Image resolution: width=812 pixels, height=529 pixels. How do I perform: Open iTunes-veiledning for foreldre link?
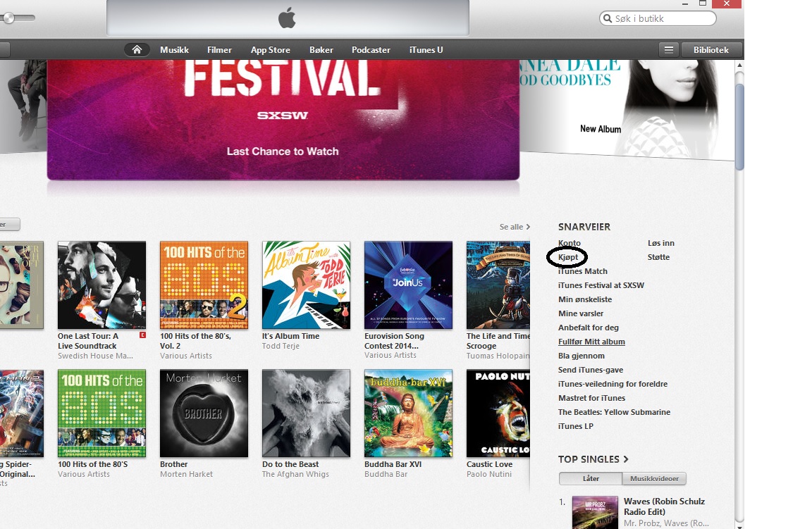point(613,384)
